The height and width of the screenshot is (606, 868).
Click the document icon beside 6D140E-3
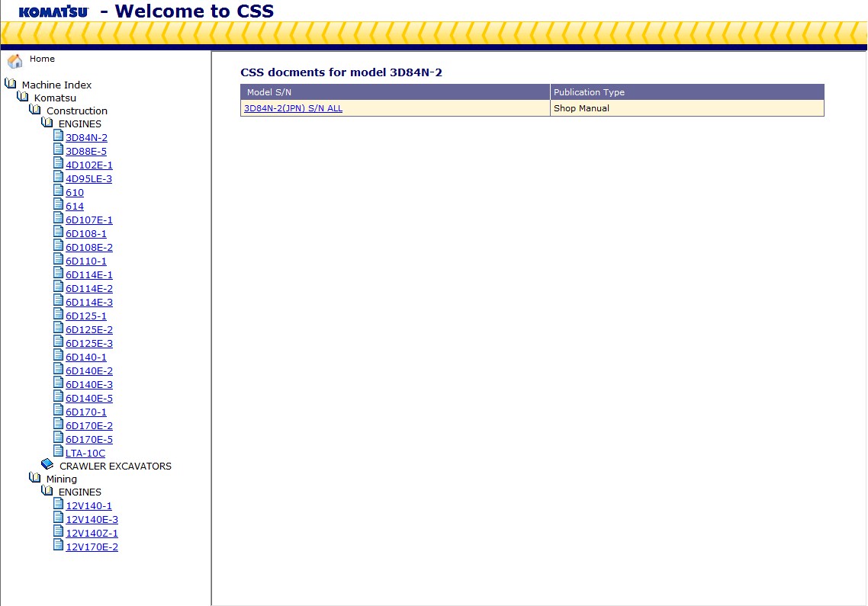click(x=58, y=383)
